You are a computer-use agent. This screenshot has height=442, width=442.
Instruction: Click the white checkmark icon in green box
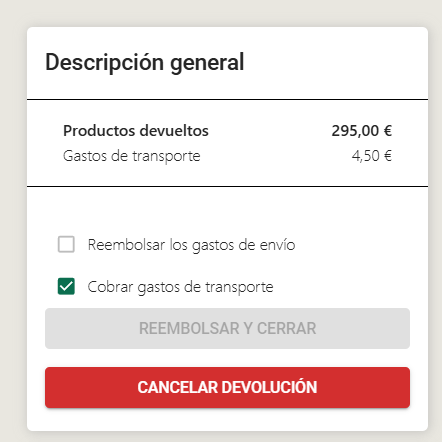click(x=66, y=286)
